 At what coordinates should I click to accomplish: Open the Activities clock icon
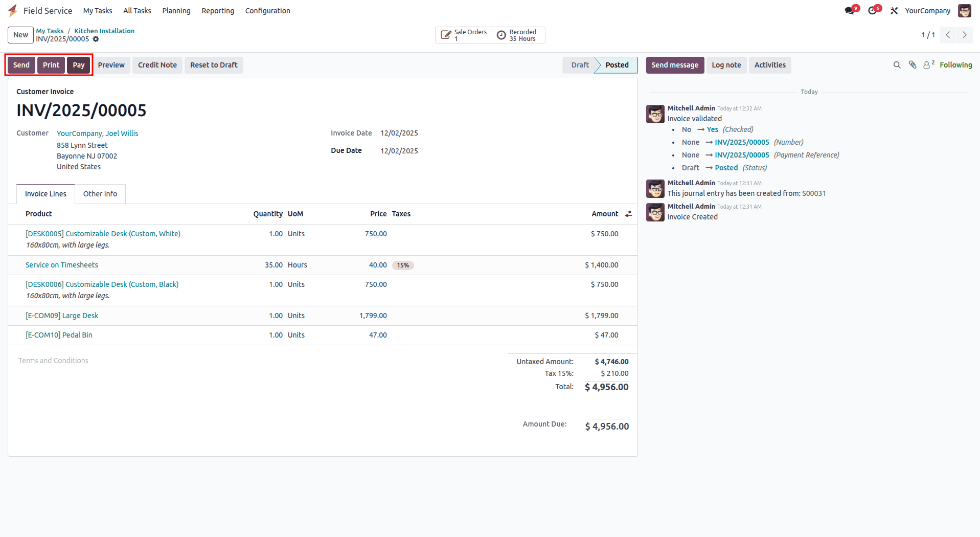pyautogui.click(x=873, y=10)
